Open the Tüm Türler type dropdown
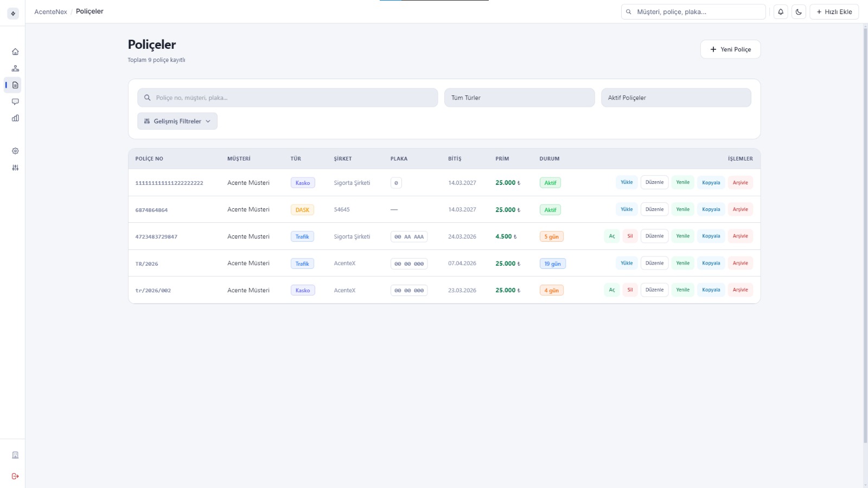Screen dimensions: 868x488 519,98
